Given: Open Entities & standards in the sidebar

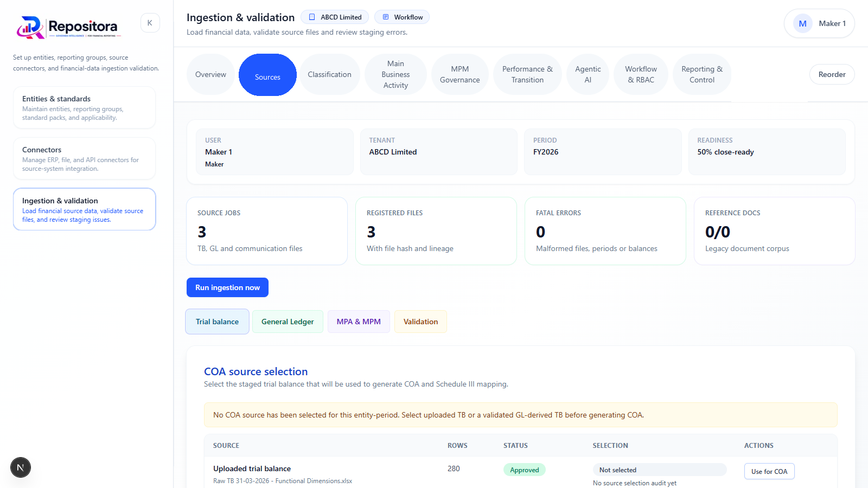Looking at the screenshot, I should click(x=85, y=107).
